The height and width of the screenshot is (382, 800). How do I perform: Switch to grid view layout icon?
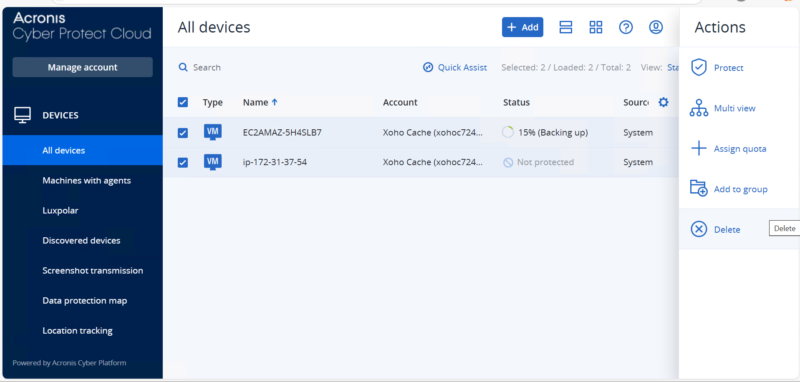tap(596, 28)
